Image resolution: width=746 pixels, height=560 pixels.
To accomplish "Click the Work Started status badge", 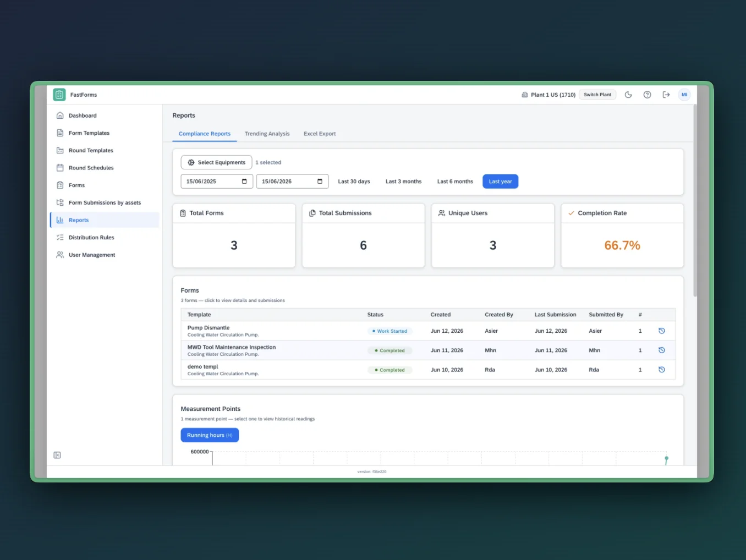I will [390, 331].
